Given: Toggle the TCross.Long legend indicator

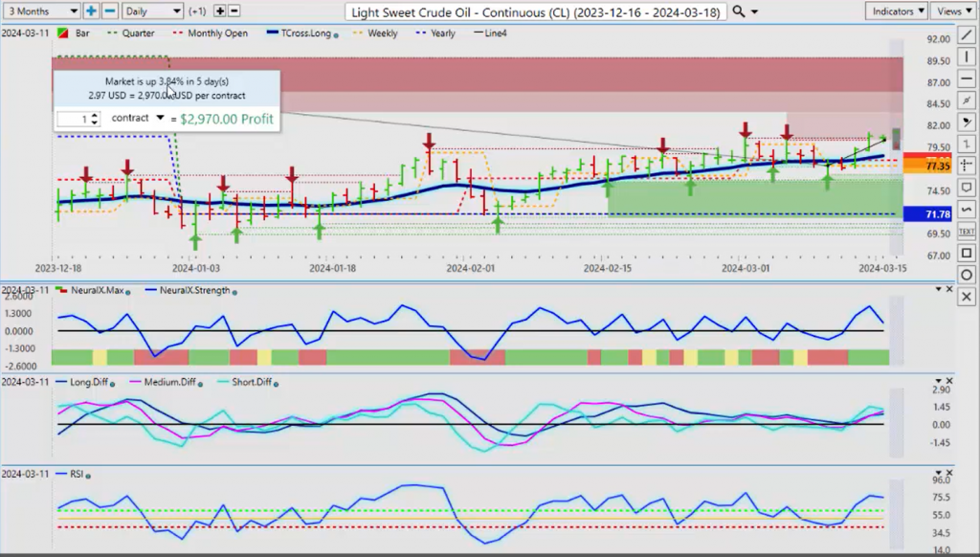Looking at the screenshot, I should point(336,35).
